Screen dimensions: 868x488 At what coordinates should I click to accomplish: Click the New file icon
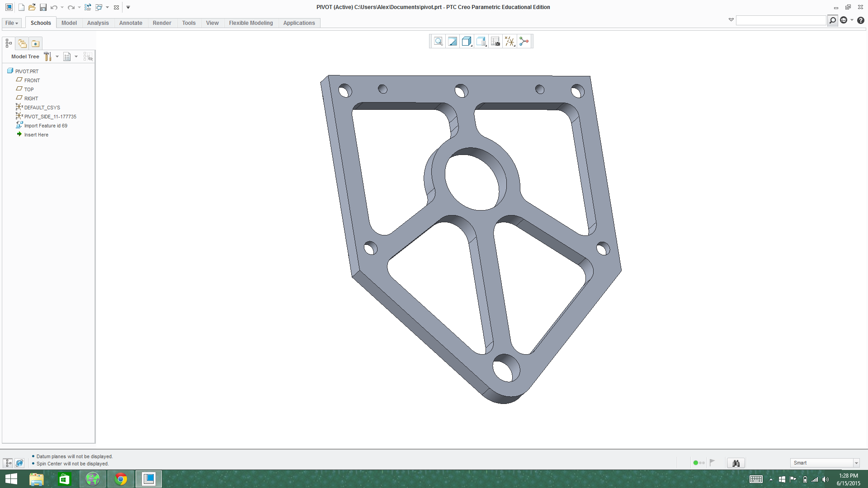click(x=21, y=7)
